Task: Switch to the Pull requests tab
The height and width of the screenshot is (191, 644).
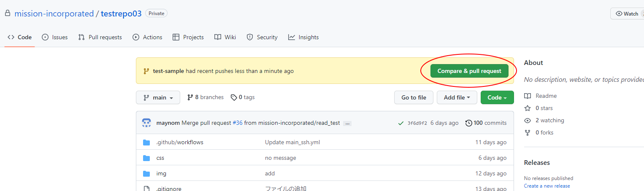Action: click(100, 37)
